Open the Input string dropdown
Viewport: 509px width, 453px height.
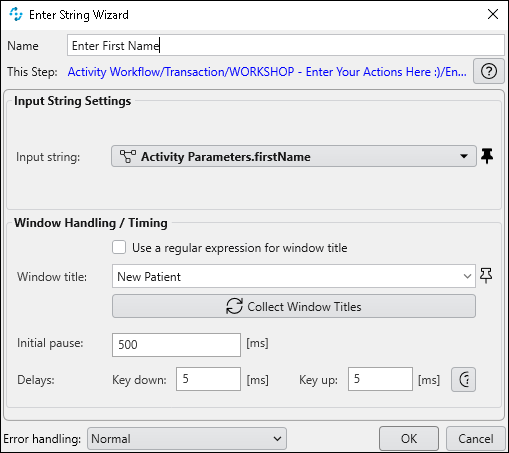click(x=294, y=156)
